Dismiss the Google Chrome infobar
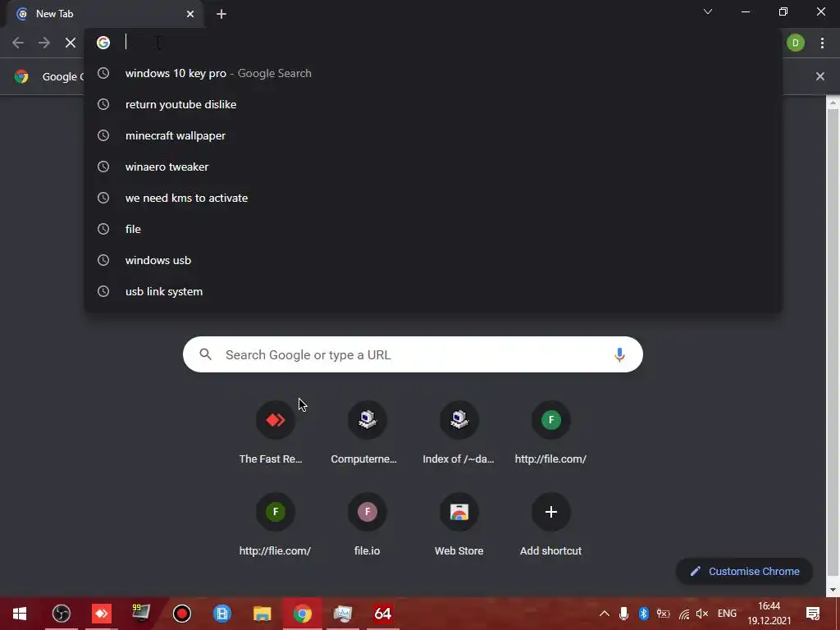840x630 pixels. (819, 76)
